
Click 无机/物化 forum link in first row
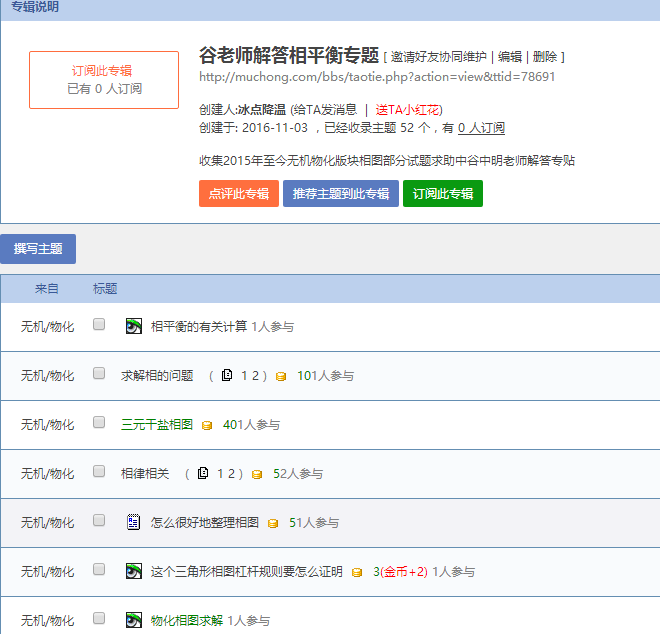(x=48, y=326)
